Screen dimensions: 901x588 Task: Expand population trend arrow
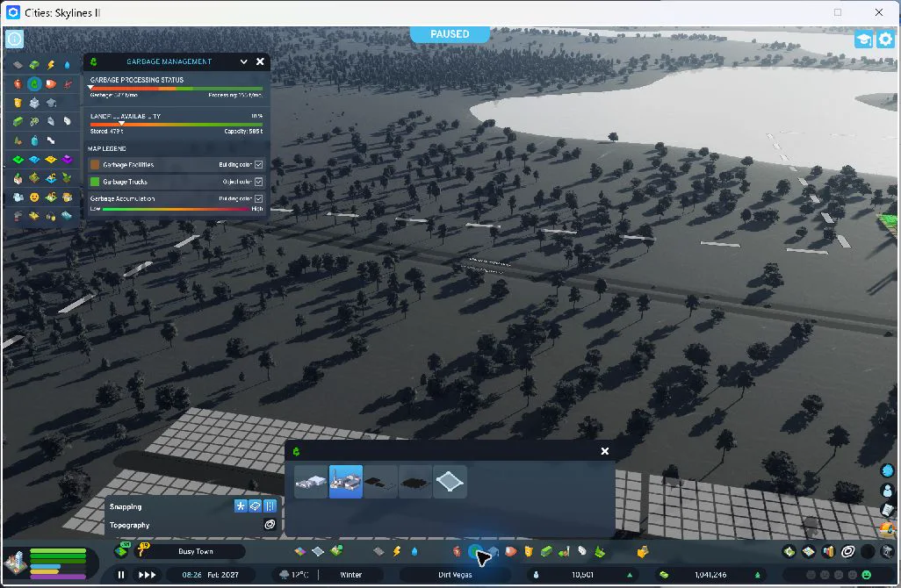[x=630, y=575]
